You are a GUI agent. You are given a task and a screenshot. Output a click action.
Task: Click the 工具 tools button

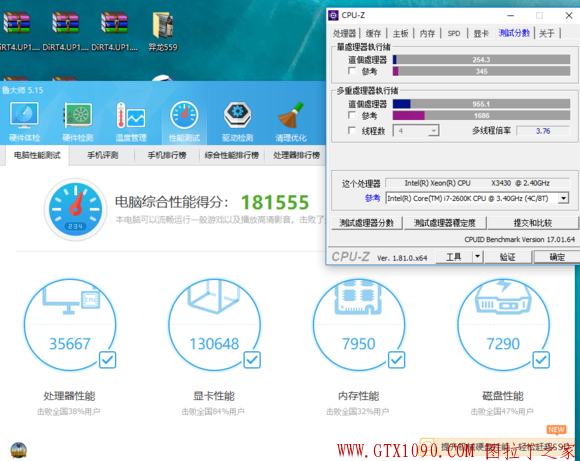(454, 256)
